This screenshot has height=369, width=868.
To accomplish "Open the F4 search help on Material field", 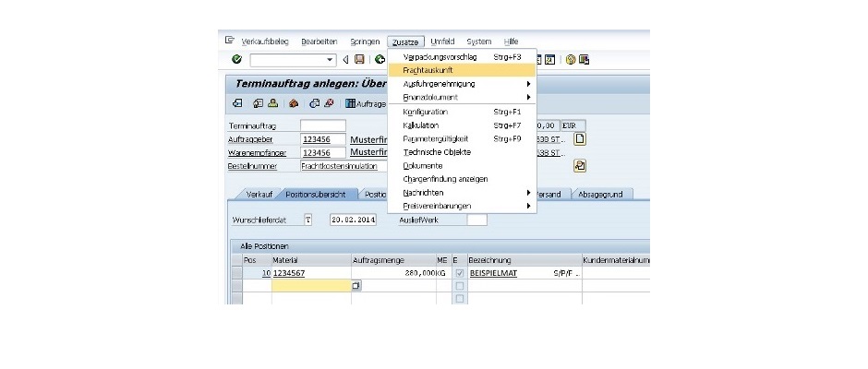I will 356,286.
